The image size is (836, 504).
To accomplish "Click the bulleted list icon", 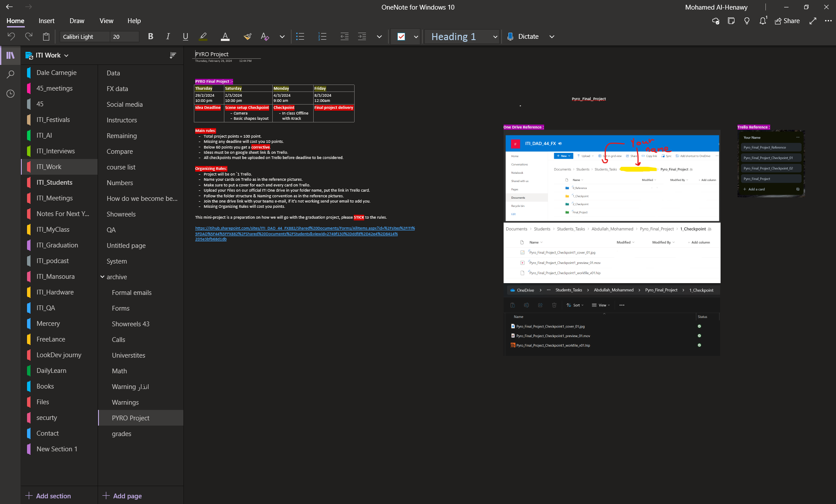I will (x=300, y=37).
